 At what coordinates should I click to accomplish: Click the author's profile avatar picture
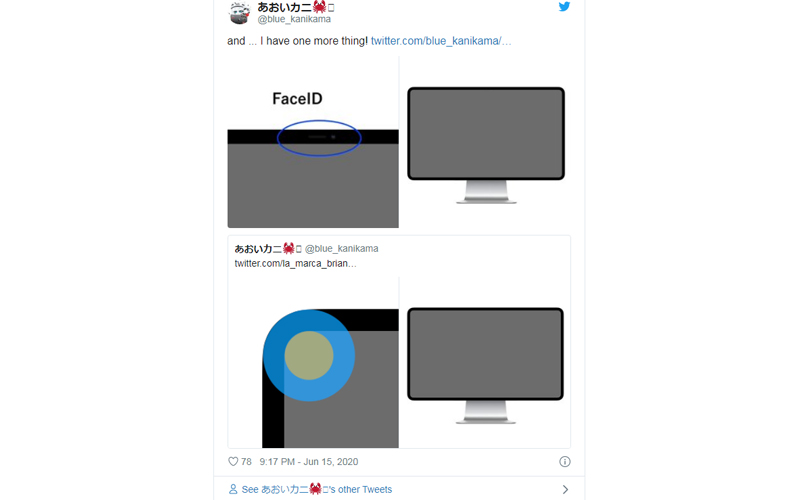(x=239, y=12)
